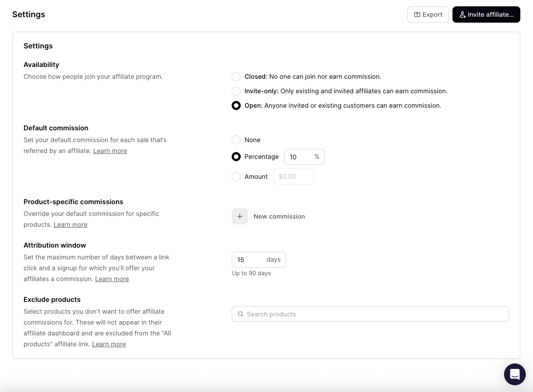This screenshot has width=533, height=392.
Task: Open Learn more for product-specific commissions
Action: 71,225
